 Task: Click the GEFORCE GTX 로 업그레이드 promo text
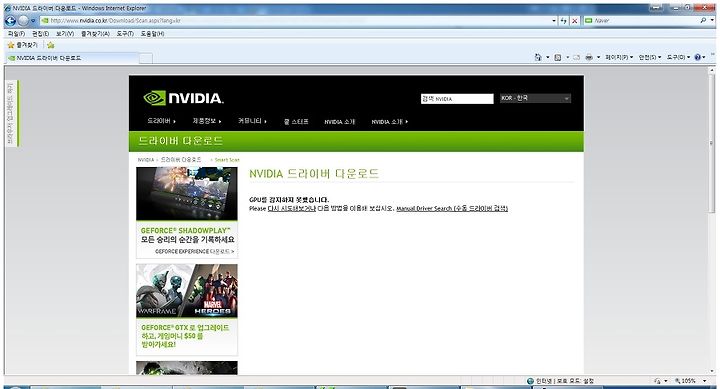tap(185, 336)
